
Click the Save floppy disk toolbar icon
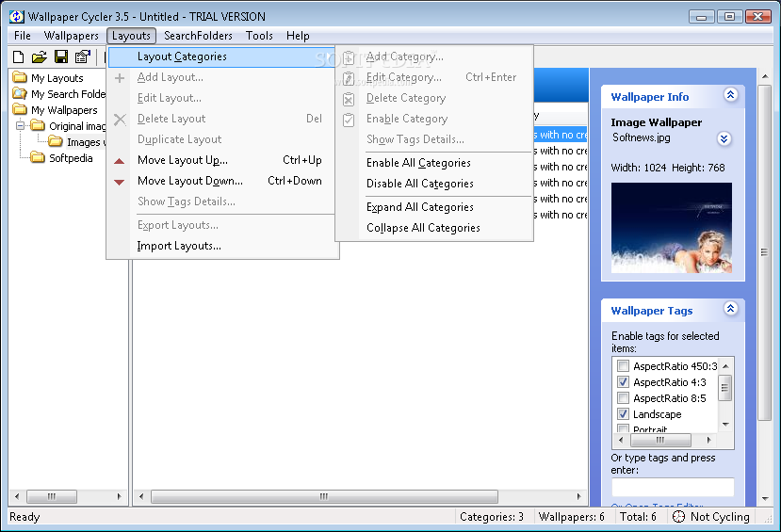[61, 56]
